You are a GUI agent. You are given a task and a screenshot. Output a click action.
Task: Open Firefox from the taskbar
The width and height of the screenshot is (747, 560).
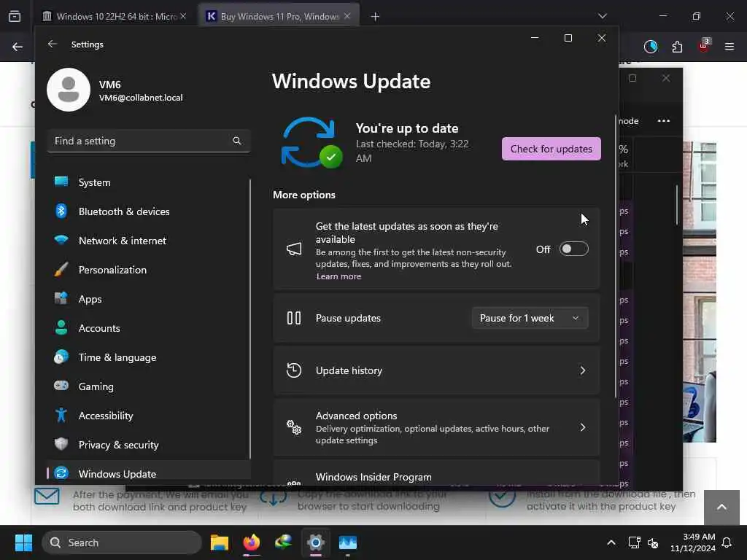pos(252,542)
